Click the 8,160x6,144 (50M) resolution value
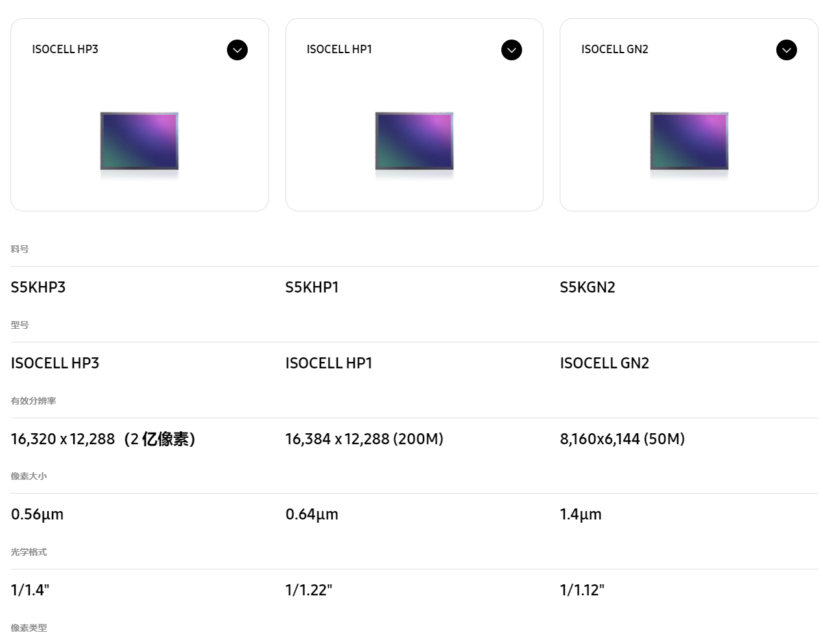The height and width of the screenshot is (644, 823). pyautogui.click(x=623, y=439)
